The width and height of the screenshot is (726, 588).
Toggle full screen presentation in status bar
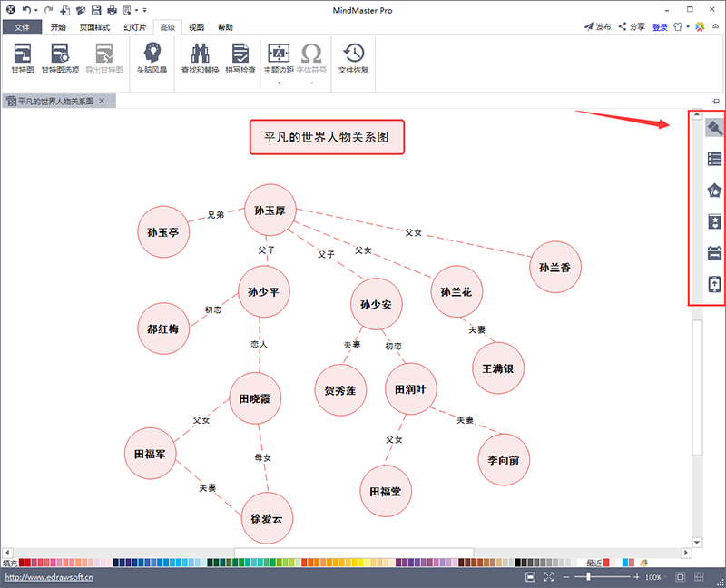[x=531, y=577]
